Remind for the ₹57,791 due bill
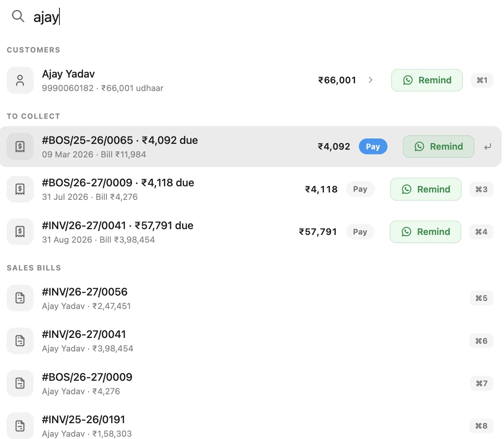Viewport: 504px width, 439px height. coord(425,232)
